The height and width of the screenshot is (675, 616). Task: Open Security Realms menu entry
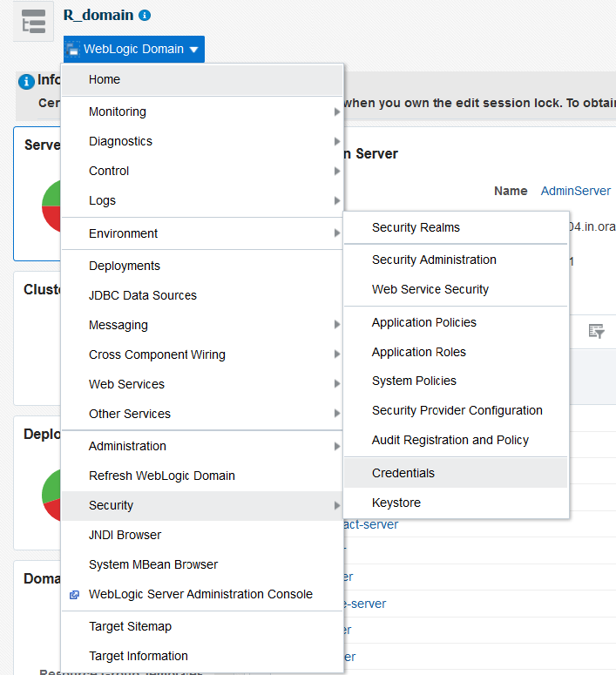[x=416, y=227]
